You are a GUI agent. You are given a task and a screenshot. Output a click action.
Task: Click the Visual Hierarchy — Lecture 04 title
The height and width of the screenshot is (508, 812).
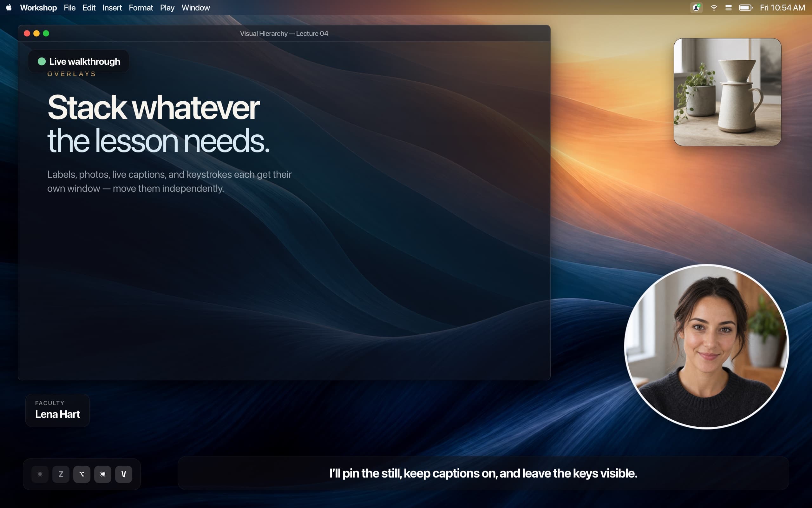click(x=284, y=34)
